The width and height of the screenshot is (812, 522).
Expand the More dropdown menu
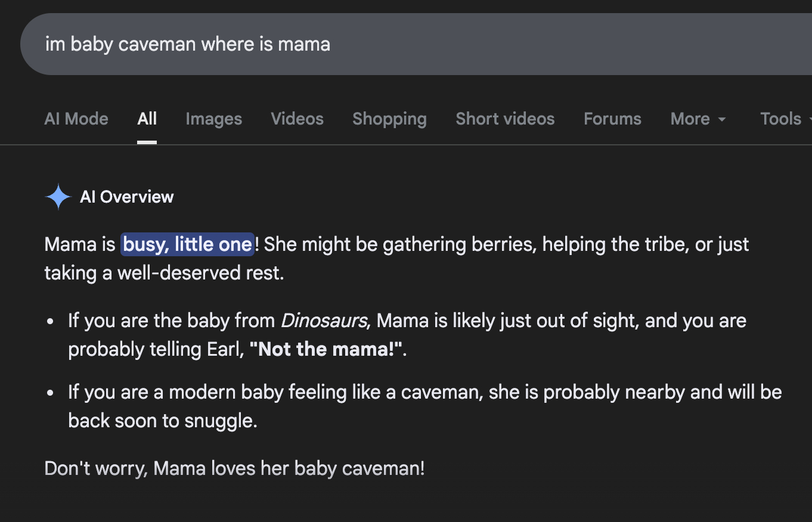point(698,119)
